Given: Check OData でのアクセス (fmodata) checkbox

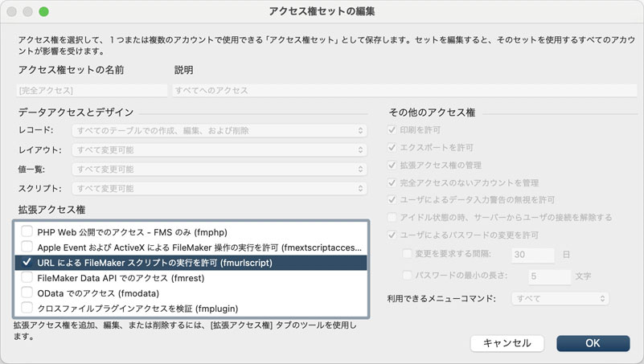Looking at the screenshot, I should 27,292.
